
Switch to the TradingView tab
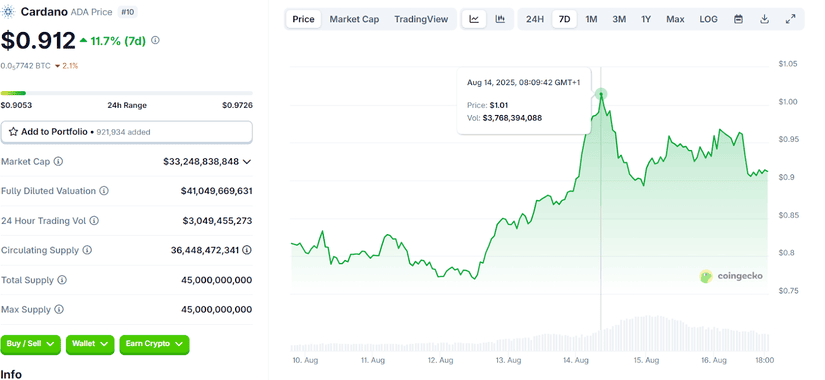(x=421, y=19)
